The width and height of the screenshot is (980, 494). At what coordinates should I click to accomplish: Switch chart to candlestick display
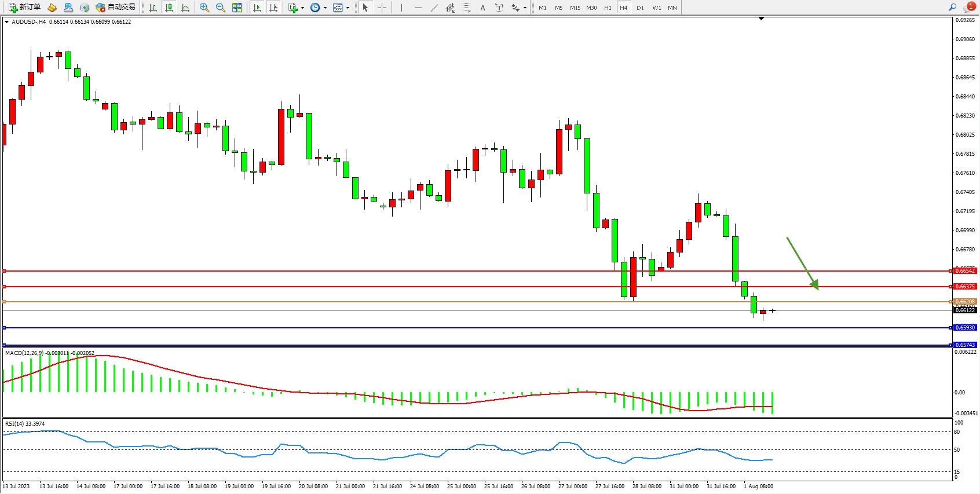pos(169,8)
